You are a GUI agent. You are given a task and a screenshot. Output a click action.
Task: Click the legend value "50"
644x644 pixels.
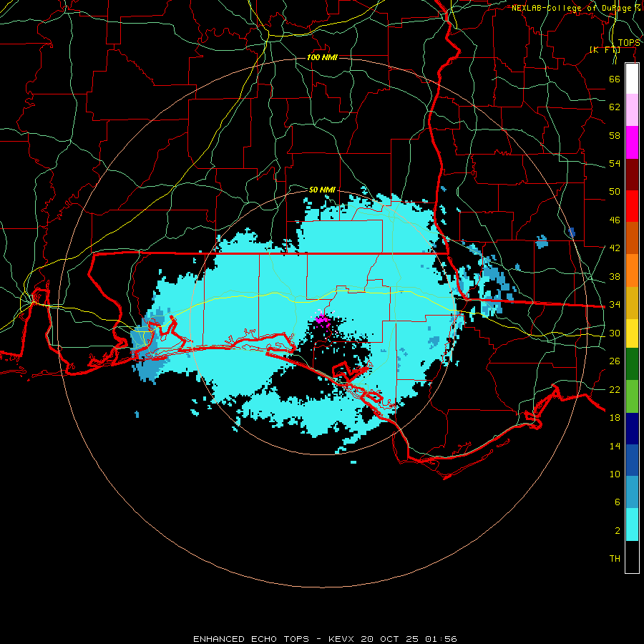(x=615, y=192)
